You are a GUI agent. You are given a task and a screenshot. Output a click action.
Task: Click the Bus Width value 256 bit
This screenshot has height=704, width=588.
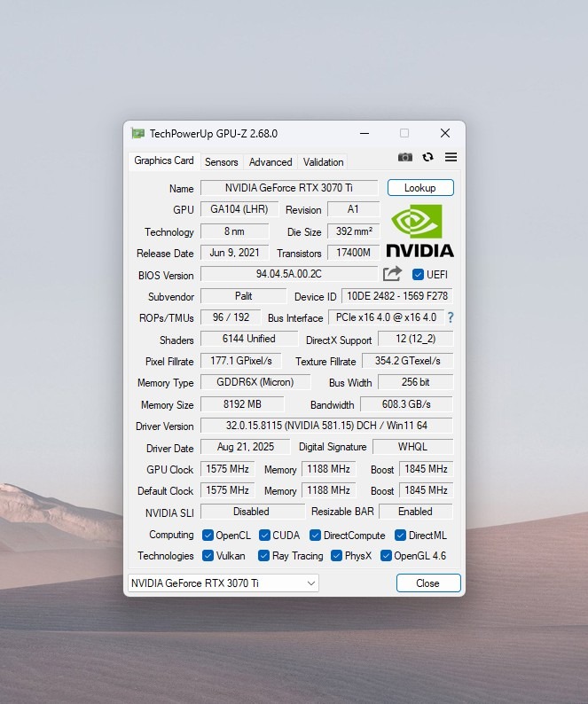(416, 382)
